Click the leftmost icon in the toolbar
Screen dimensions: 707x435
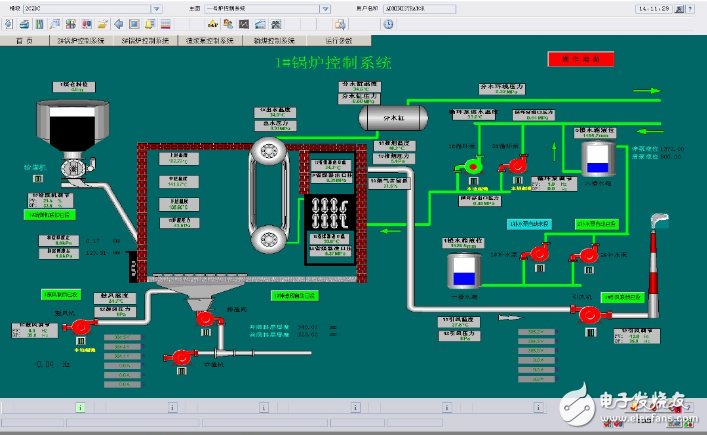click(x=10, y=24)
